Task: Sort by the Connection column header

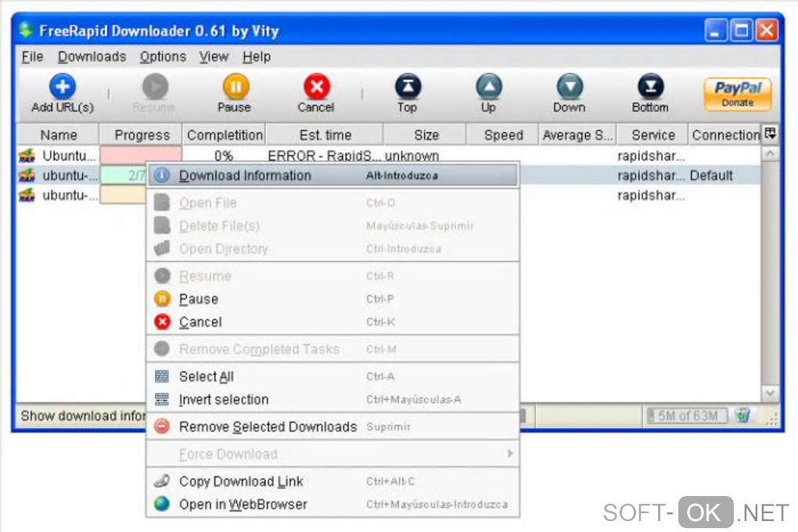Action: tap(725, 135)
